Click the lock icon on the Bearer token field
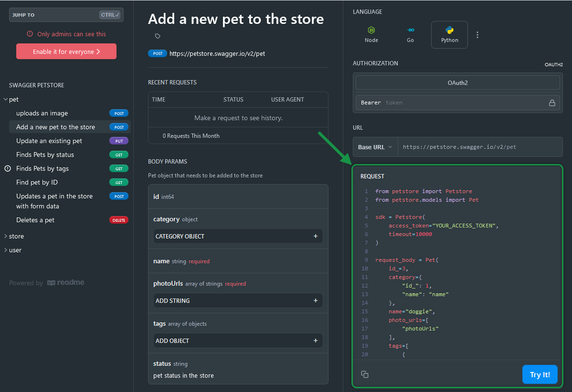This screenshot has height=392, width=572. (x=552, y=103)
